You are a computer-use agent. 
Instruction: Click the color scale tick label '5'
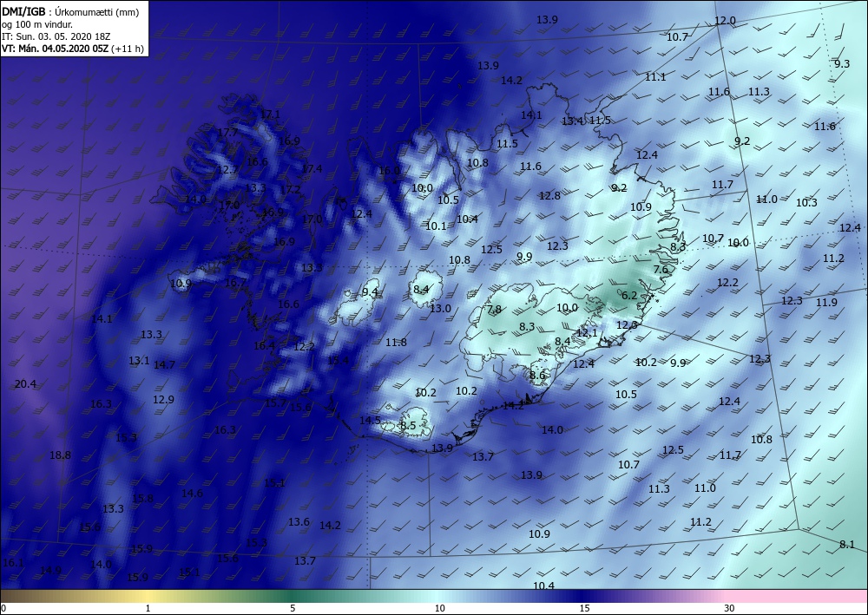tap(293, 608)
